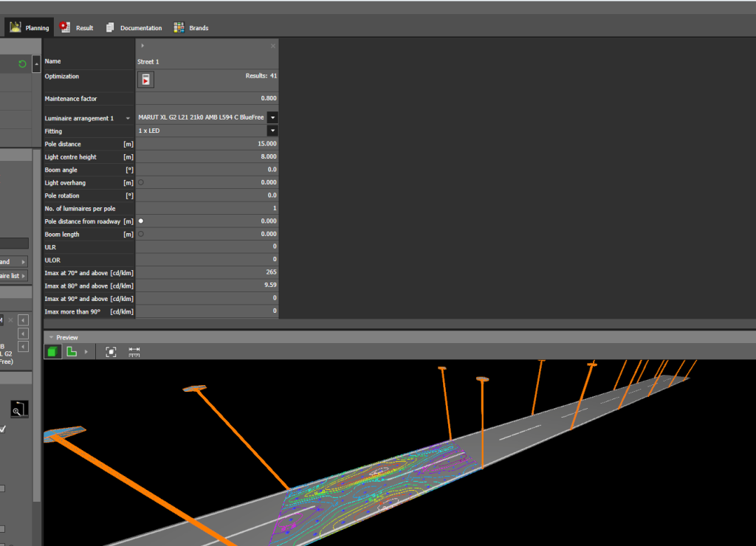The image size is (756, 546).
Task: Click the 'Optimization' label
Action: [62, 76]
